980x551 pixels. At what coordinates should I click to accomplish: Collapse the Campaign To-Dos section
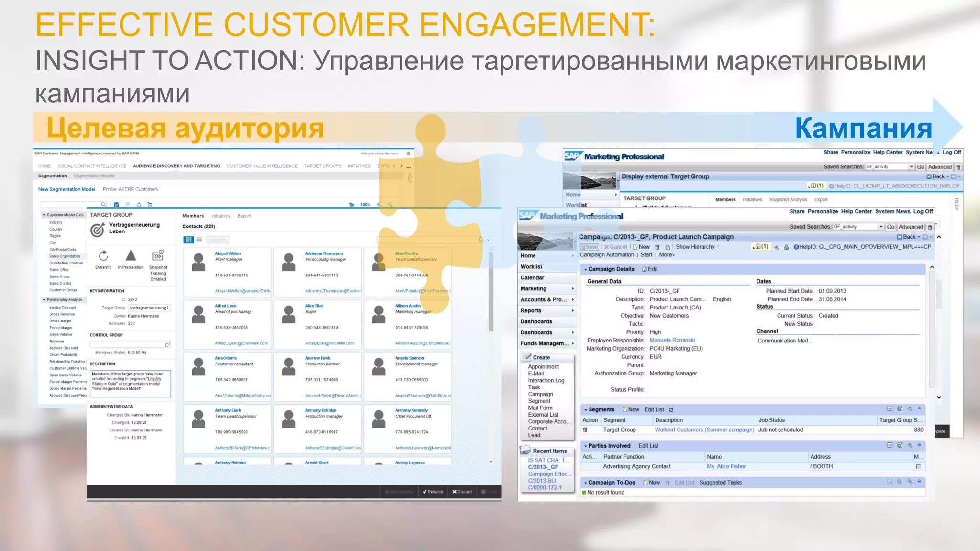(586, 483)
